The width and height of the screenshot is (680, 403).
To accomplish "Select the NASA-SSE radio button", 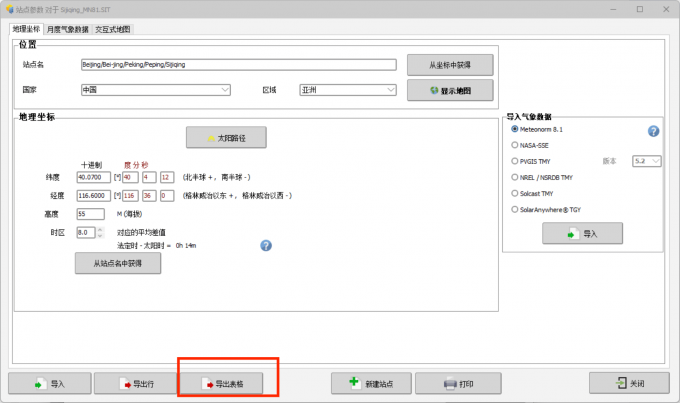I will pos(515,145).
